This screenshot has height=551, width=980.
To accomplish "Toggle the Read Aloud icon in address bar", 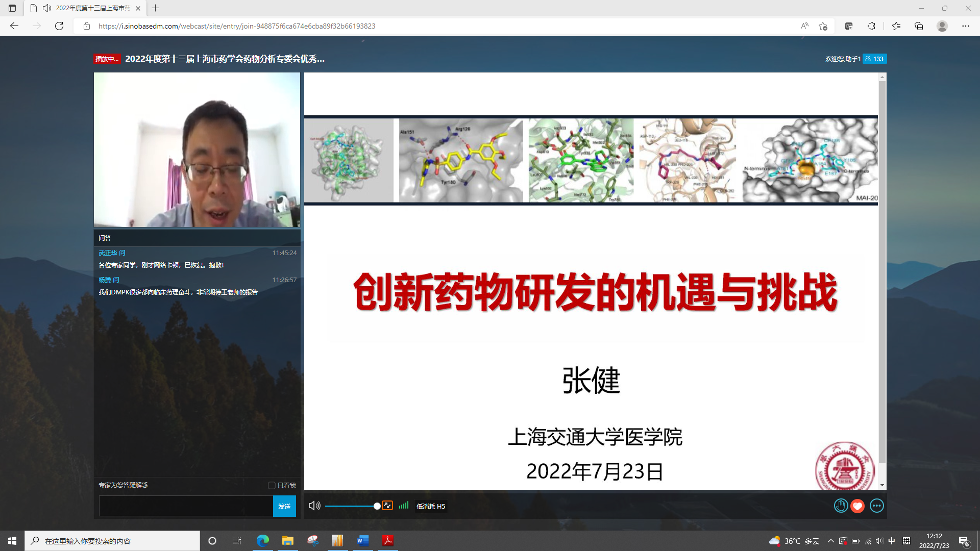I will point(804,26).
